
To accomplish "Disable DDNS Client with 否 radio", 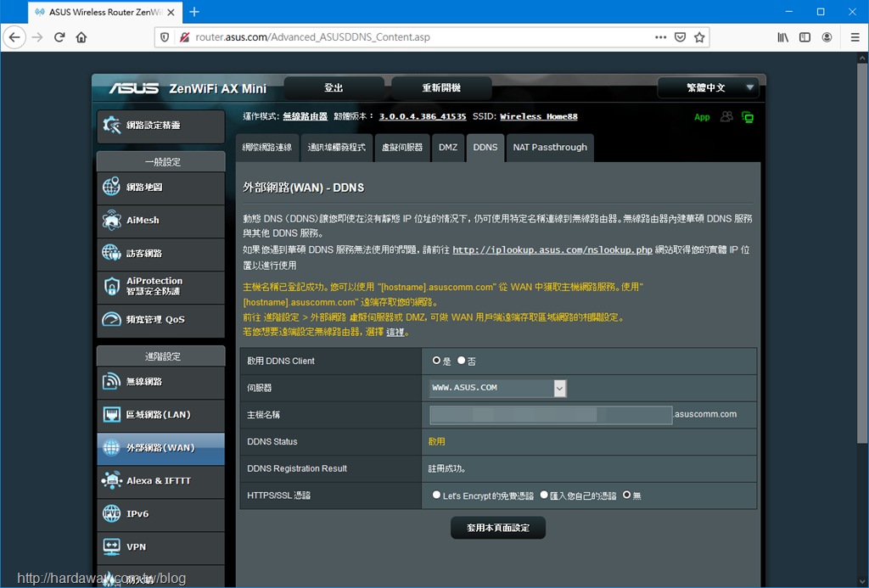I will click(461, 361).
